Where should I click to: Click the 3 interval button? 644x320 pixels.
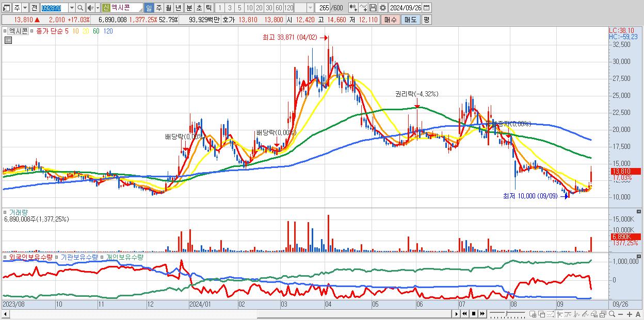click(x=230, y=8)
